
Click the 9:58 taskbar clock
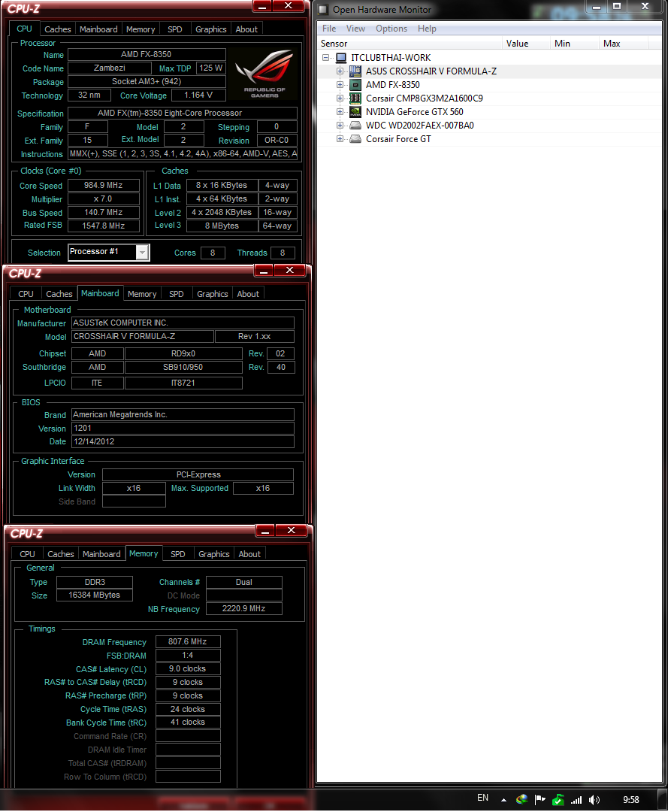click(630, 800)
